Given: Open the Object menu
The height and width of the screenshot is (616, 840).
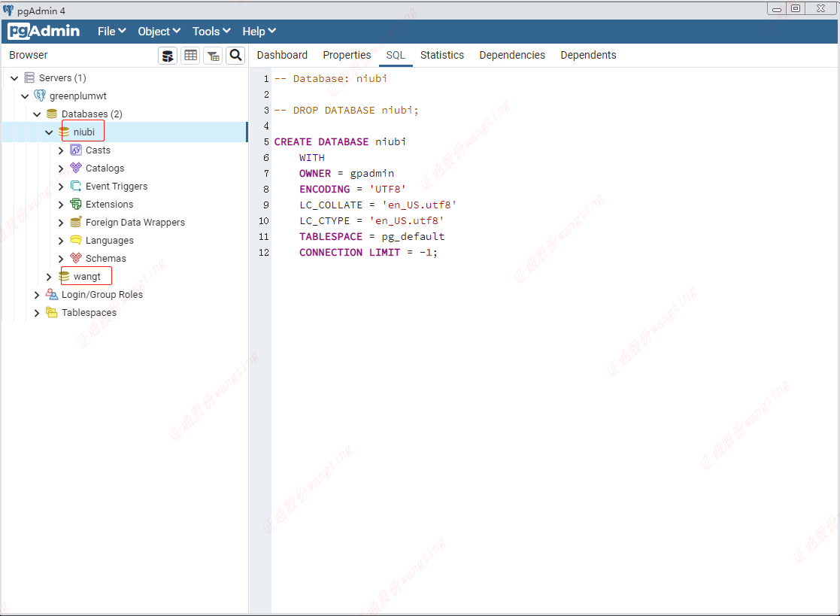Looking at the screenshot, I should (159, 32).
